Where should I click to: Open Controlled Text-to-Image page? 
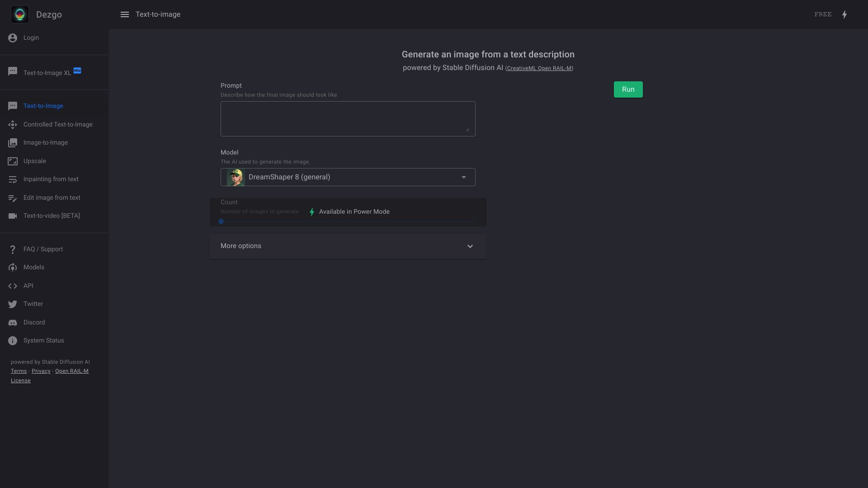coord(58,125)
